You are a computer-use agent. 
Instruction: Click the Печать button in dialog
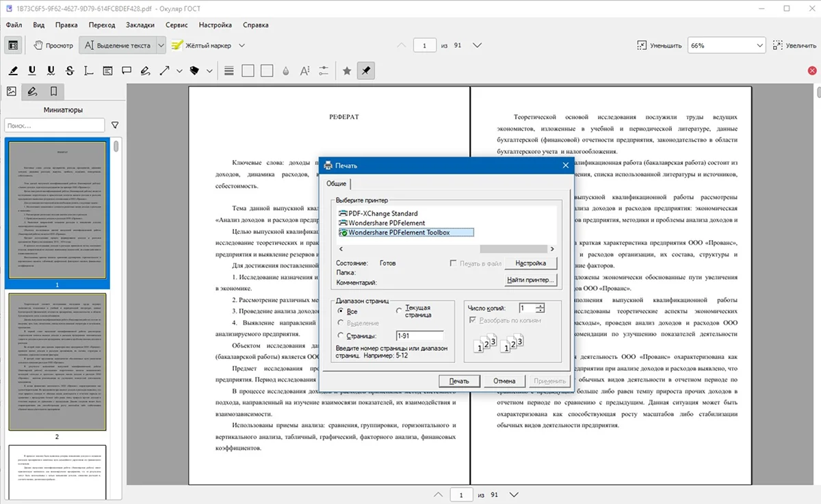click(458, 381)
